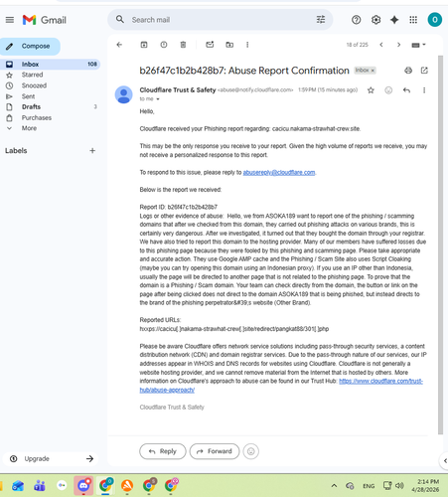Click the Search mail field
Image resolution: width=448 pixels, height=497 pixels.
point(219,20)
